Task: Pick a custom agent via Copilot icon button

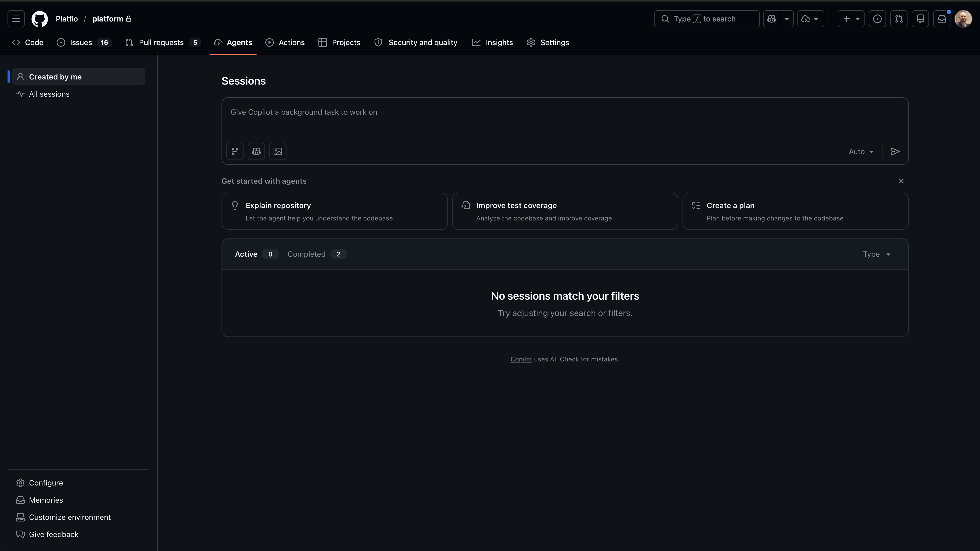Action: pos(256,151)
